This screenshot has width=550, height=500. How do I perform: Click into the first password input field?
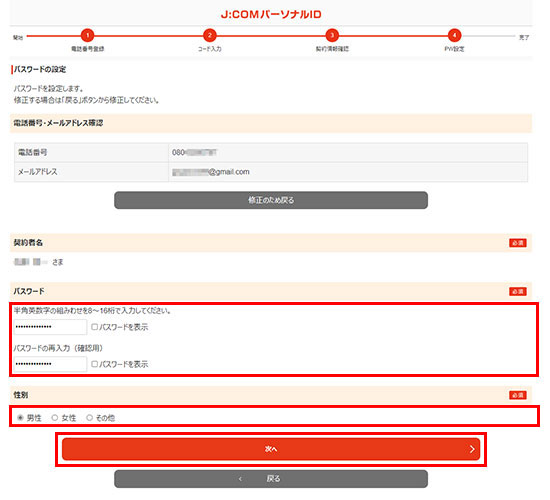[50, 327]
